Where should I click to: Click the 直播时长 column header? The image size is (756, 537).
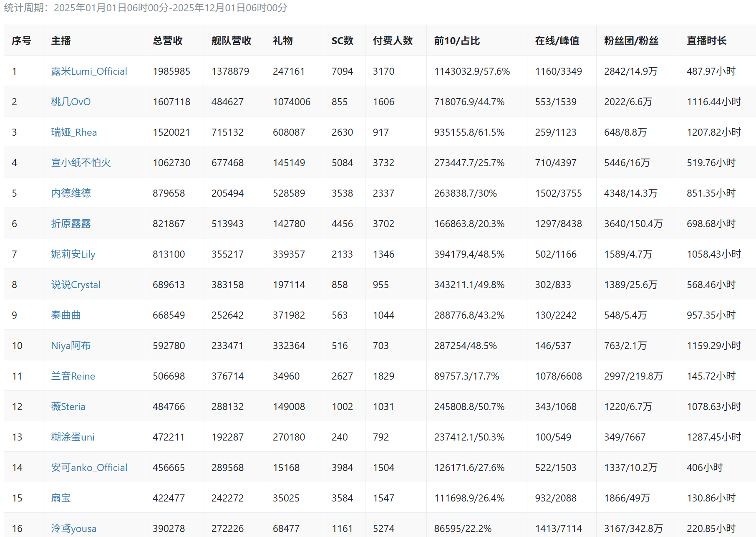(706, 41)
